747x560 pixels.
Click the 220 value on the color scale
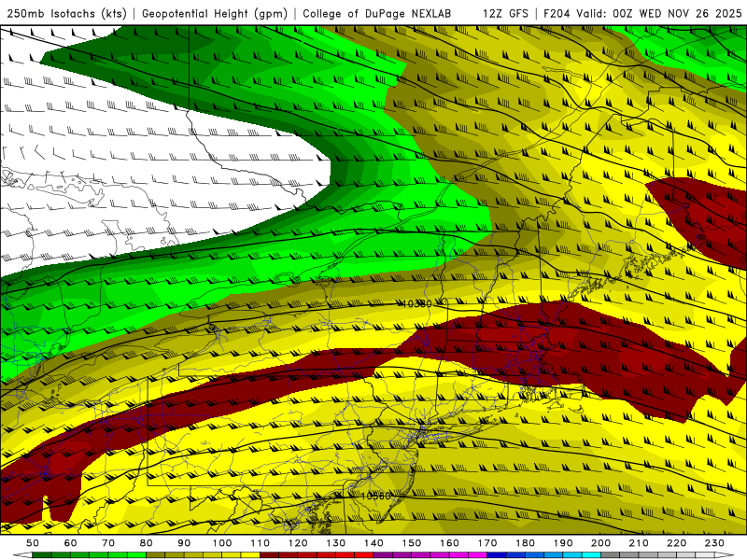pyautogui.click(x=676, y=543)
